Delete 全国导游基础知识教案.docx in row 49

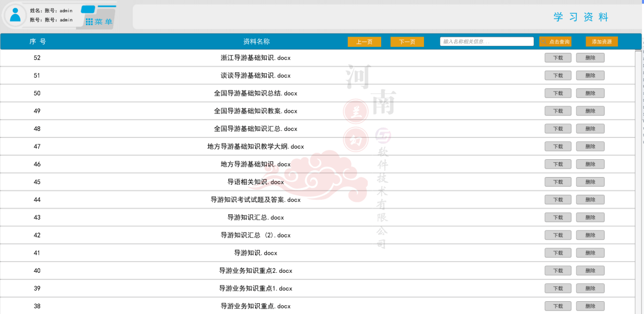590,111
